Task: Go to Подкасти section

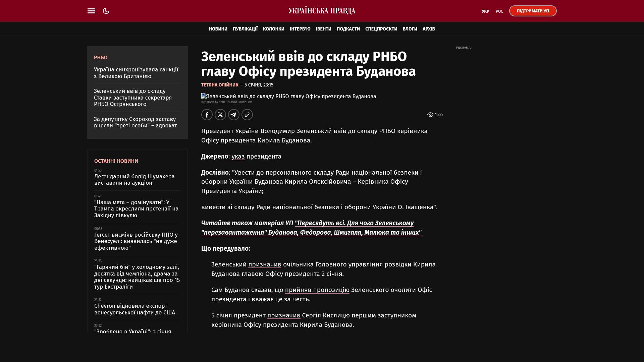Action: click(x=348, y=29)
